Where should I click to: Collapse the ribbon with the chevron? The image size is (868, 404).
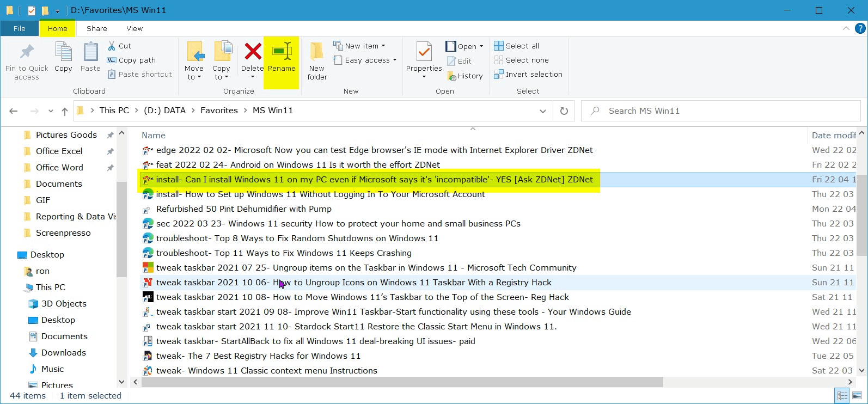[x=846, y=28]
